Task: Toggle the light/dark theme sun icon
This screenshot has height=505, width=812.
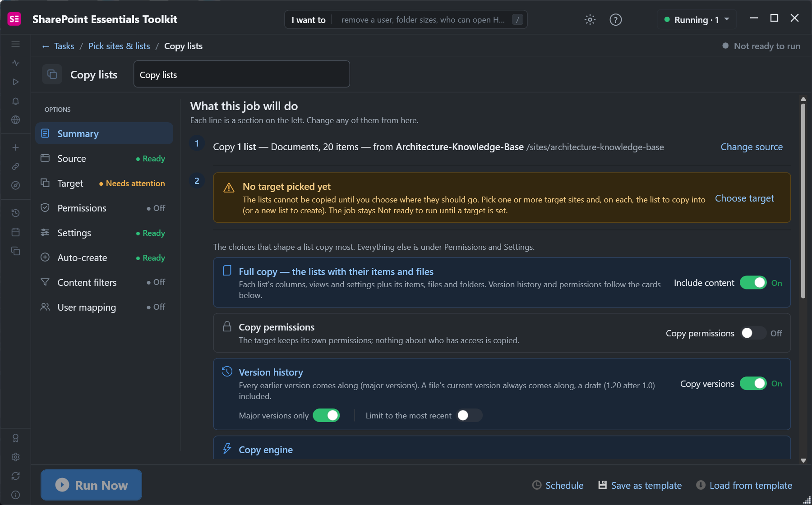Action: (590, 19)
